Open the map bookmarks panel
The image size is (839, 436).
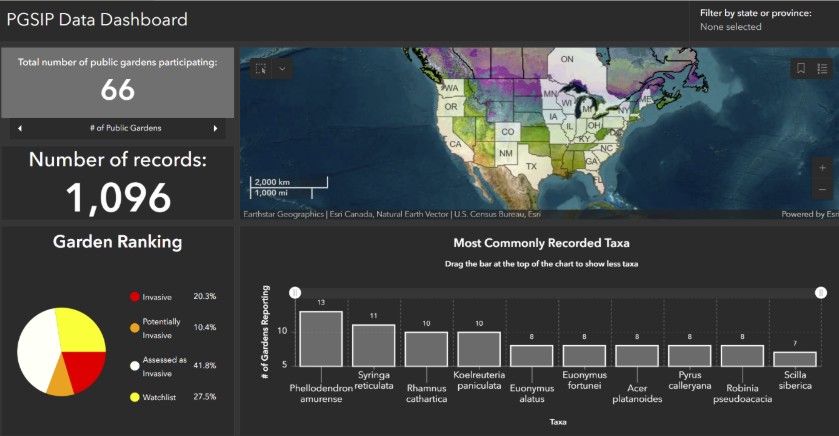(x=800, y=69)
